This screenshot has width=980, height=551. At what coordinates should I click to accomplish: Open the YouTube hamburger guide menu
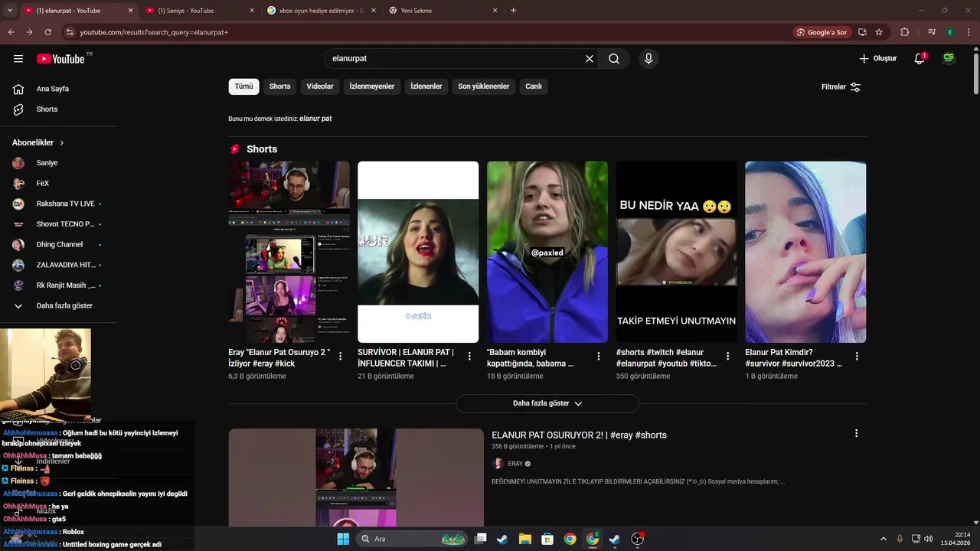[18, 59]
